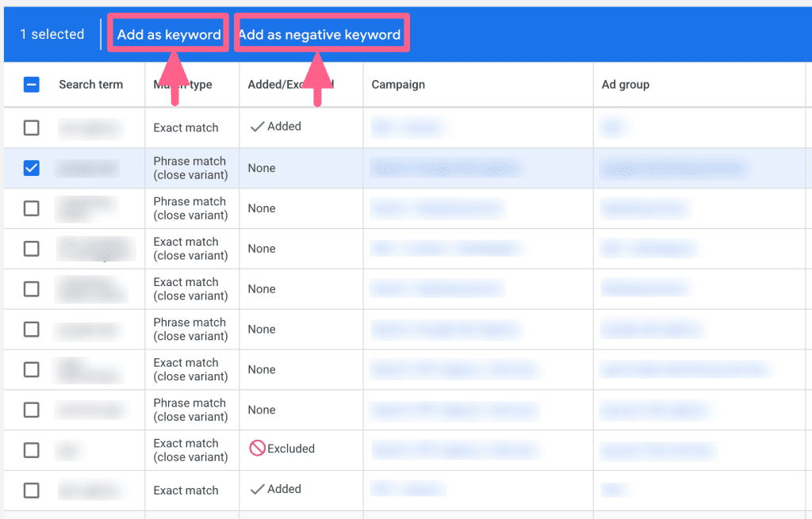Uncheck the currently selected phrase match row

coord(31,167)
